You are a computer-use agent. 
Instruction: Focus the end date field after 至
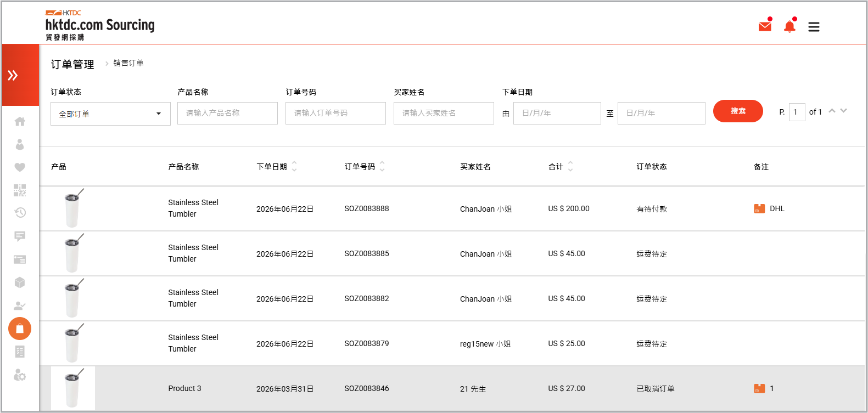point(661,113)
